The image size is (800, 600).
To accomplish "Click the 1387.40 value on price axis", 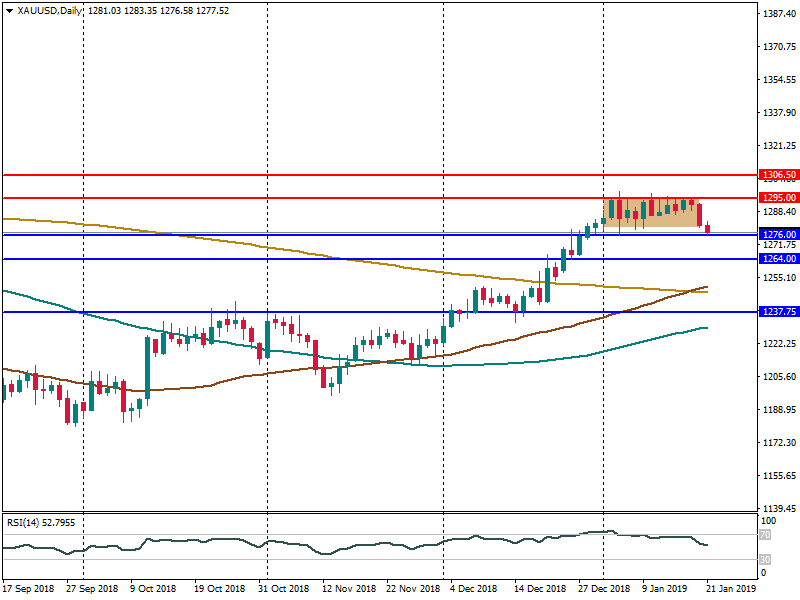I will [778, 14].
